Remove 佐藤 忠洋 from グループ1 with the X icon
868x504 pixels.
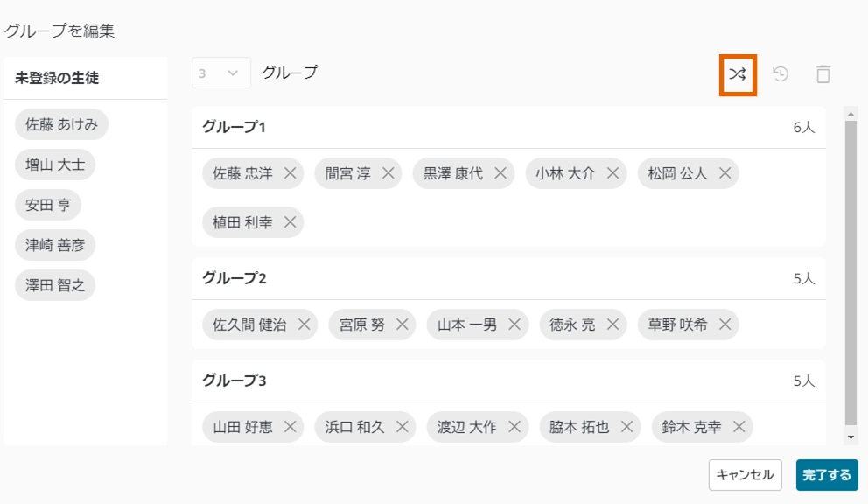click(x=290, y=173)
